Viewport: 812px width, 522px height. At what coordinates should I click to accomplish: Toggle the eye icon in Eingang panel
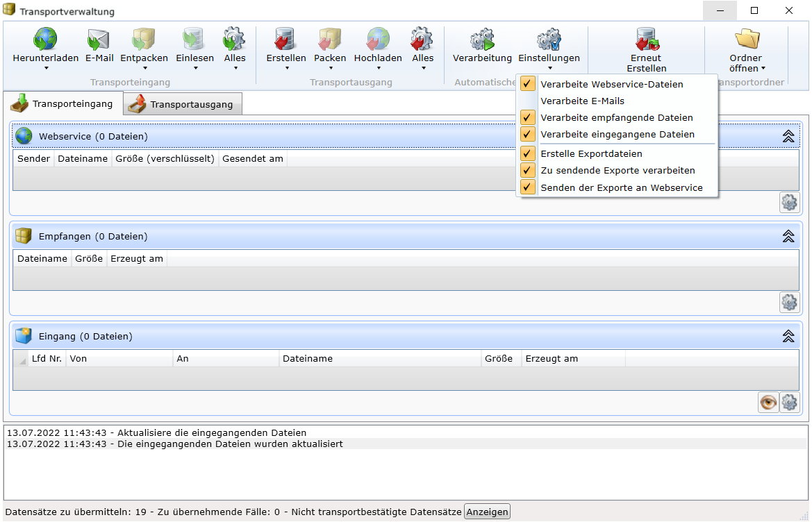point(768,403)
